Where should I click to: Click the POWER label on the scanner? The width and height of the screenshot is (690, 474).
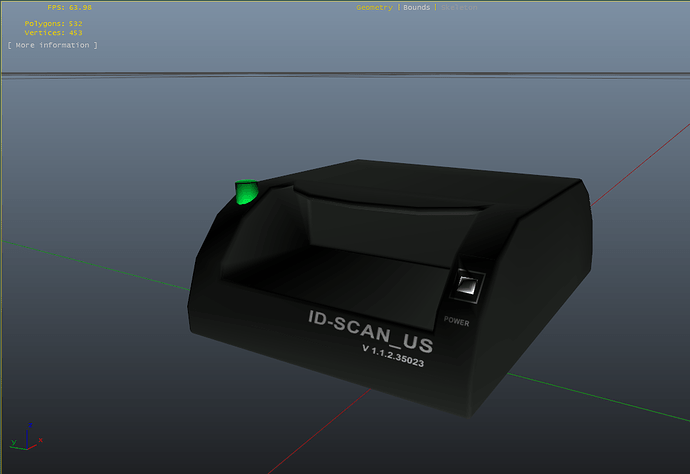click(456, 321)
